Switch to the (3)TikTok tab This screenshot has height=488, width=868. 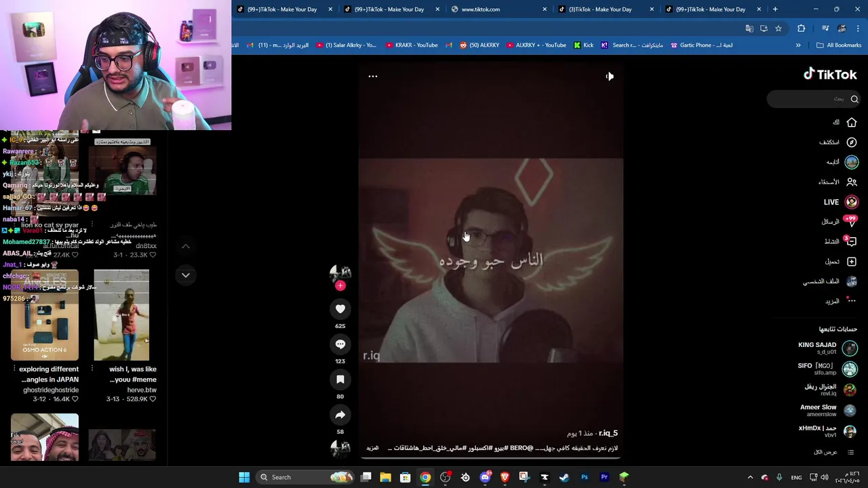click(606, 9)
